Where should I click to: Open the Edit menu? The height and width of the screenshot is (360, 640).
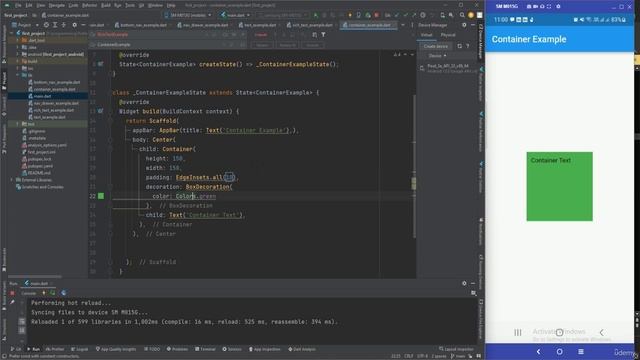point(29,5)
